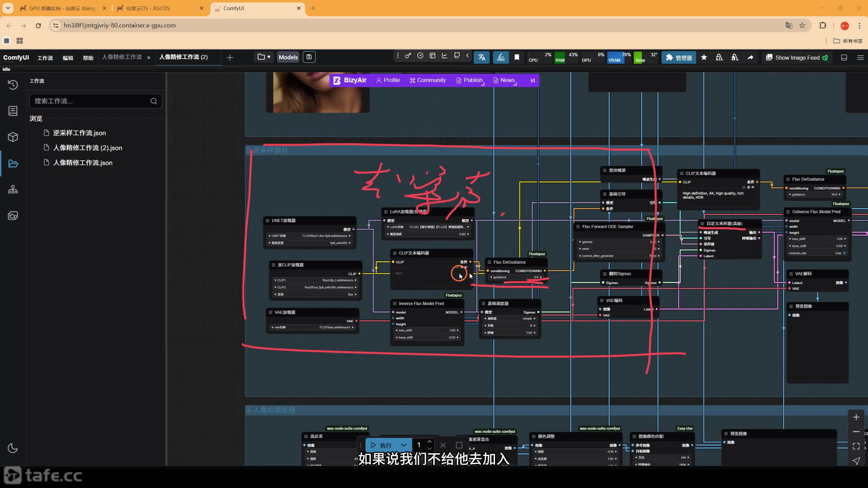Open 逆采样工作流.json file
The image size is (868, 488).
coord(79,133)
